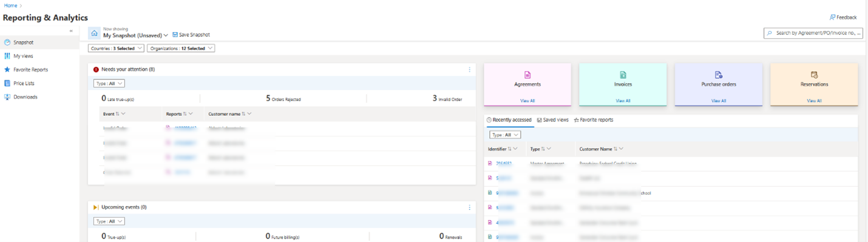The image size is (868, 242).
Task: Open Favorite Reports in the sidebar
Action: point(39,70)
